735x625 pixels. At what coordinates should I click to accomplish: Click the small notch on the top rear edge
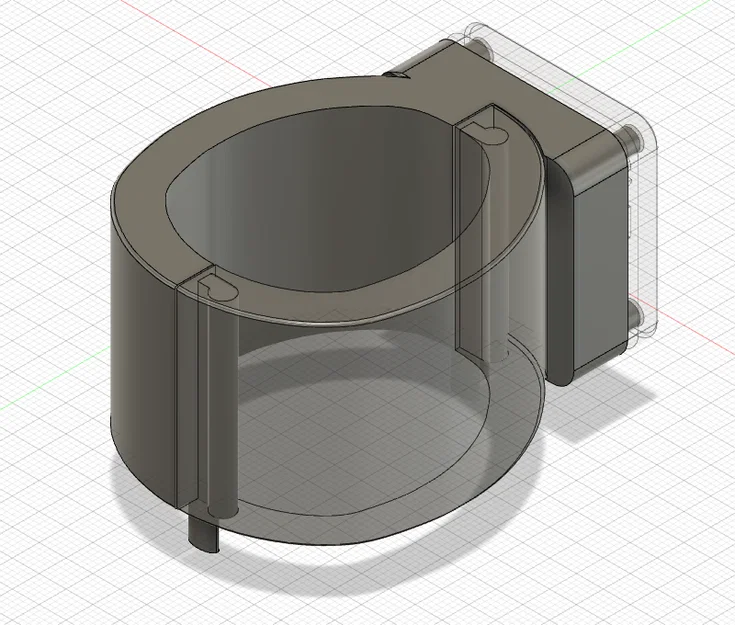point(396,75)
